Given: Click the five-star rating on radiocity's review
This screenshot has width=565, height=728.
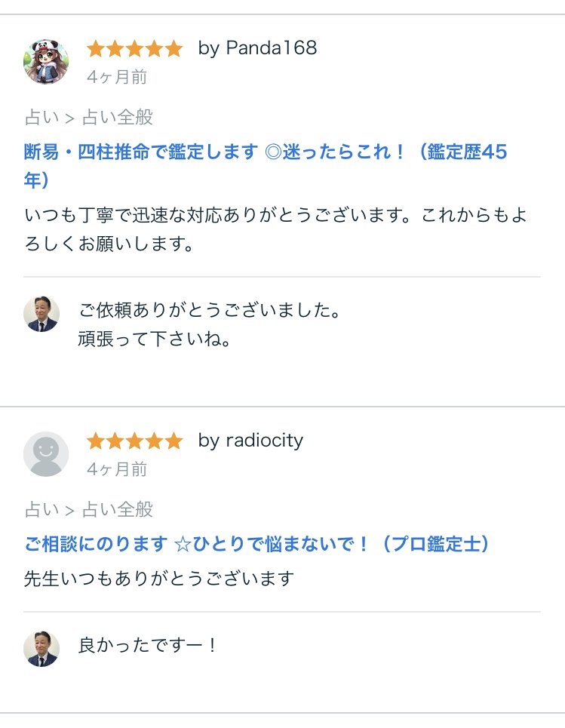Looking at the screenshot, I should (134, 441).
